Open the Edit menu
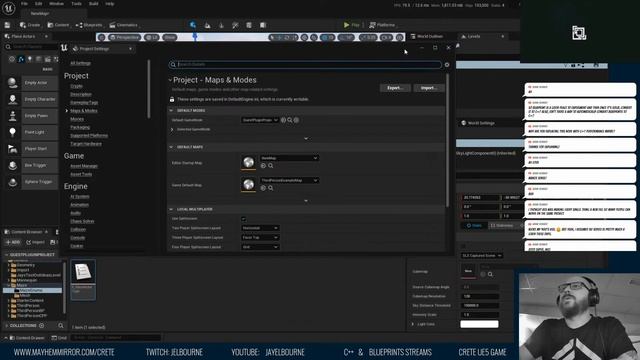640x360 pixels. pos(38,4)
